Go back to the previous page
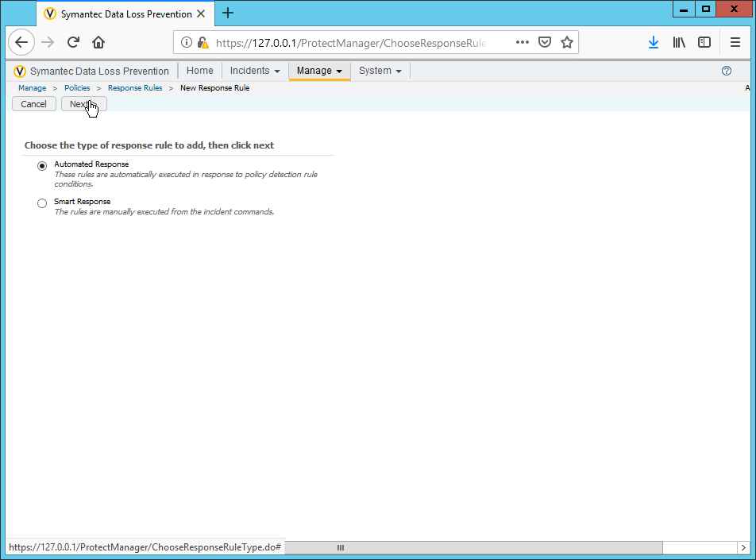 (21, 42)
